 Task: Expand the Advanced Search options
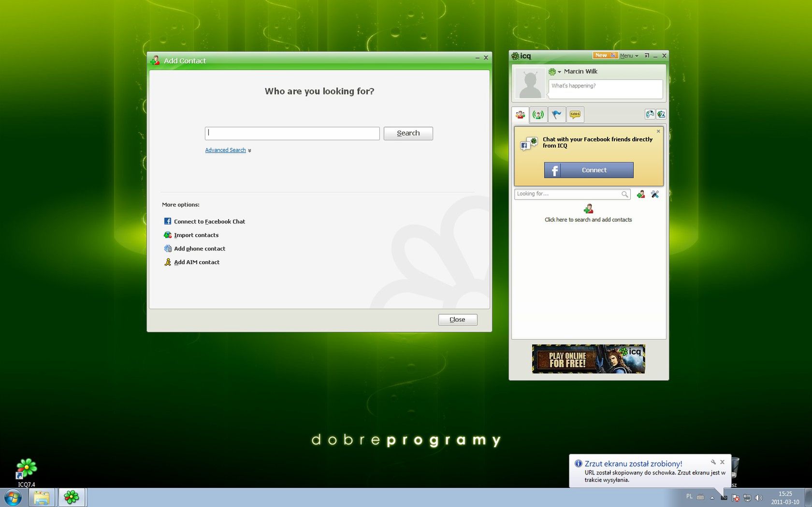coord(228,150)
